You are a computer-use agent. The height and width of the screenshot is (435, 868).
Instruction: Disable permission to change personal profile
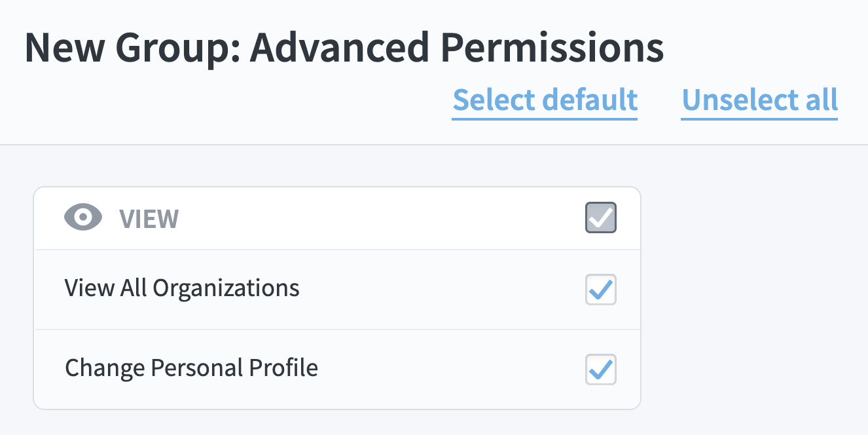pyautogui.click(x=601, y=369)
